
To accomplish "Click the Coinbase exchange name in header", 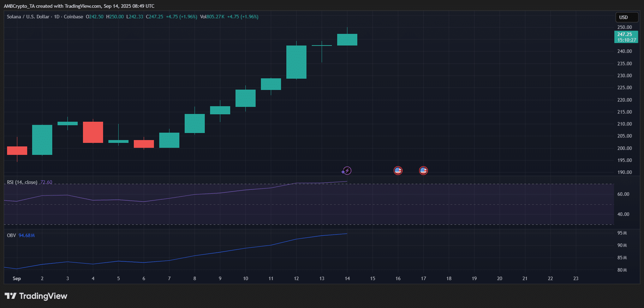I will tap(73, 17).
